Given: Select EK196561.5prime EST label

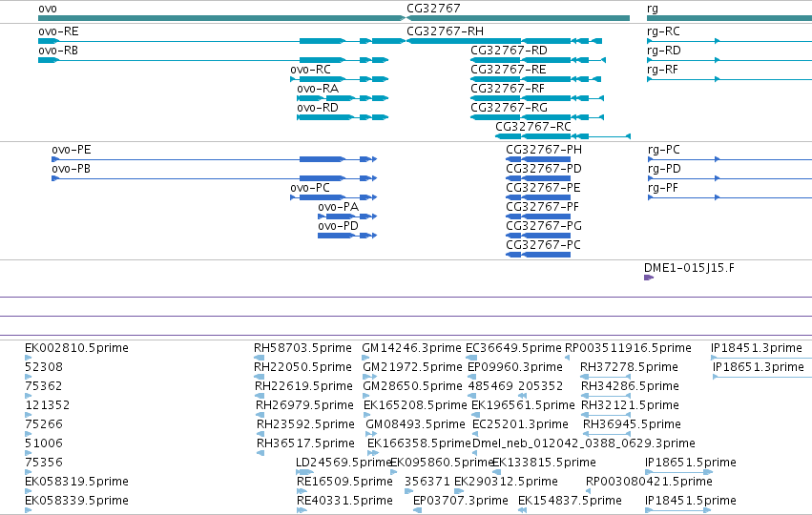Looking at the screenshot, I should point(524,405).
